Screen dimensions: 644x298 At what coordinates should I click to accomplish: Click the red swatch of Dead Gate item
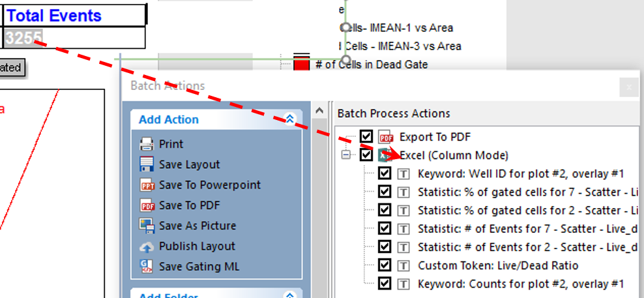click(x=301, y=64)
